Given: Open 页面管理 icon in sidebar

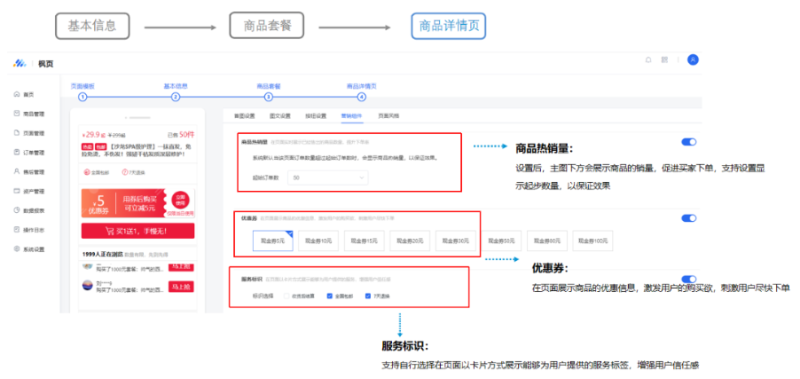Looking at the screenshot, I should (17, 133).
